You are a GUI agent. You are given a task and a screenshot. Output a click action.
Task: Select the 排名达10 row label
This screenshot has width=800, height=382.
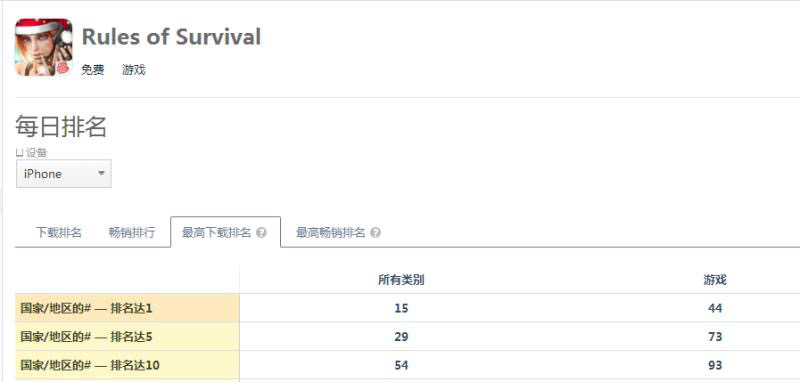coord(90,365)
